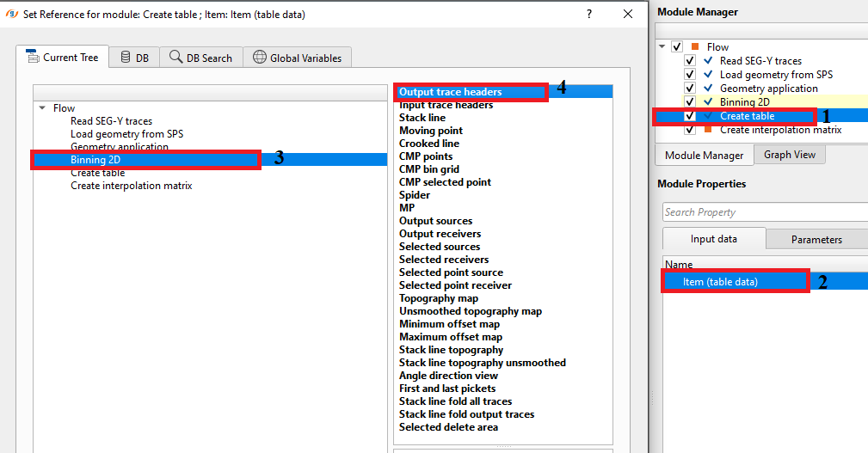Choose Input trace headers item
Screen dimensions: 868x453
446,105
